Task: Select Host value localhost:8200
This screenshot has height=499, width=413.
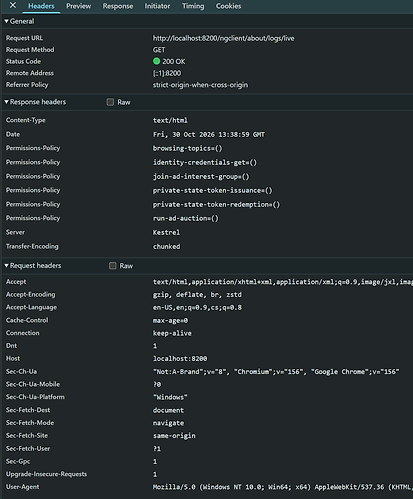Action: pos(180,359)
